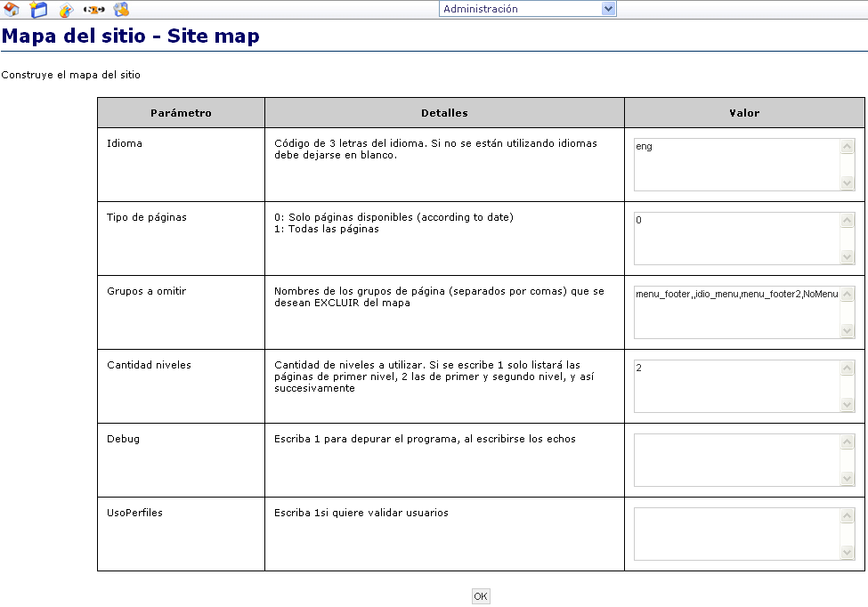The height and width of the screenshot is (607, 868).
Task: Click scroll down arrow in Cantidad niveles field
Action: click(x=847, y=404)
